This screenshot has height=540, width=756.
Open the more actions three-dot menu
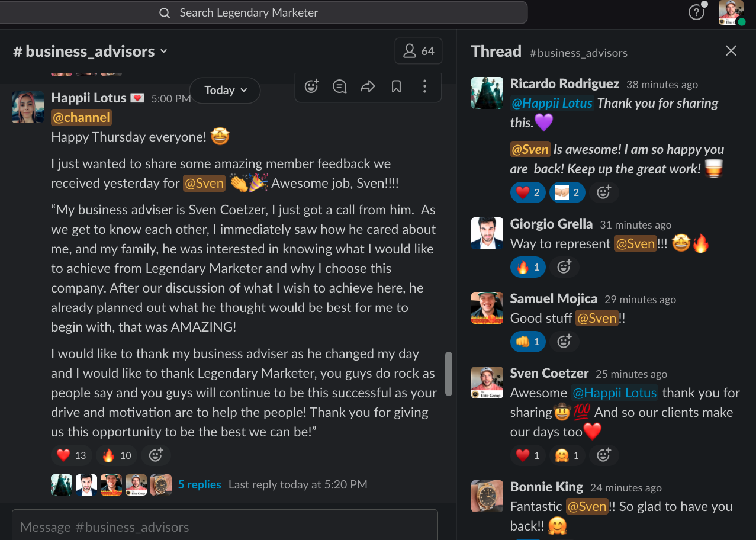click(424, 87)
